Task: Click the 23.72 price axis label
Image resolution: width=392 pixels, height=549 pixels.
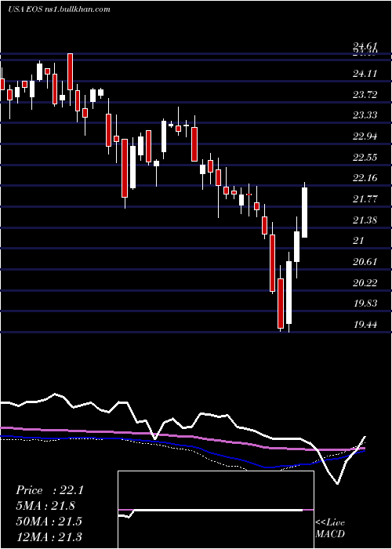Action: click(365, 95)
